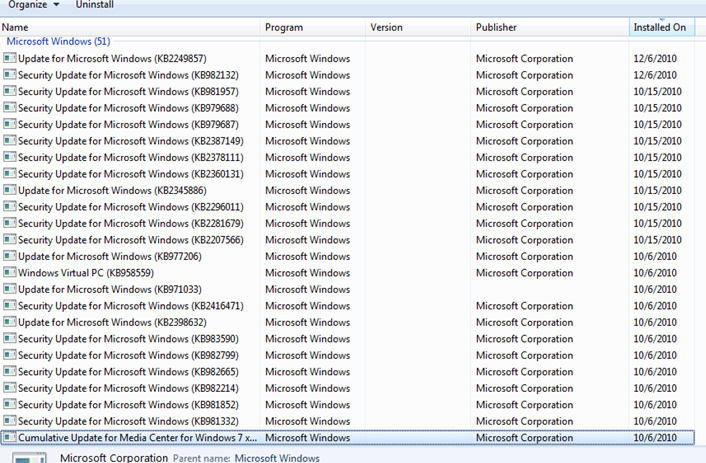Click the icon for Security Update KB981332

coord(9,421)
